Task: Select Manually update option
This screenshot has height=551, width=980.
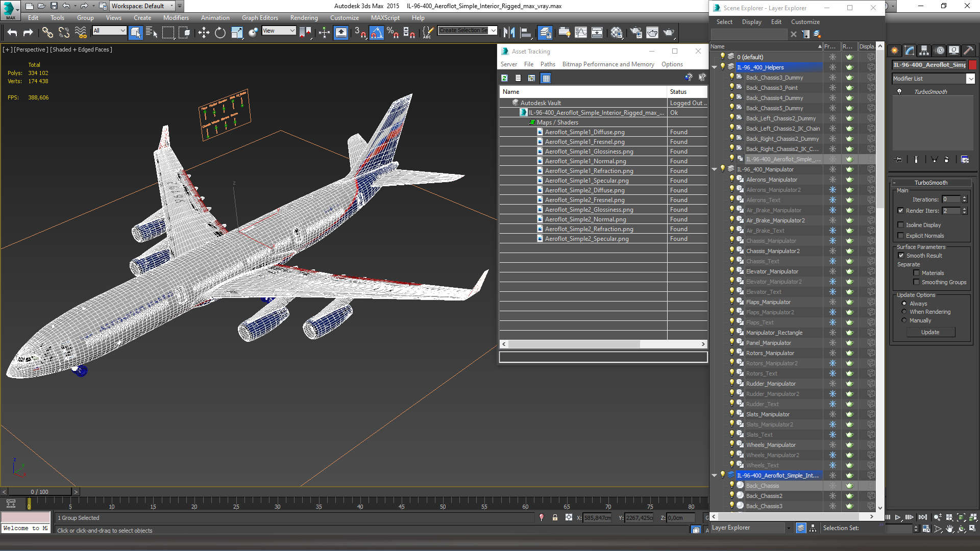Action: [904, 320]
